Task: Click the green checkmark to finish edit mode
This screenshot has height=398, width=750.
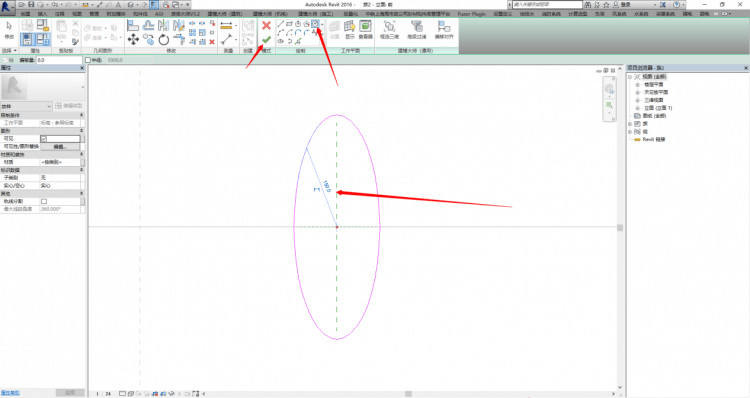Action: coord(266,40)
